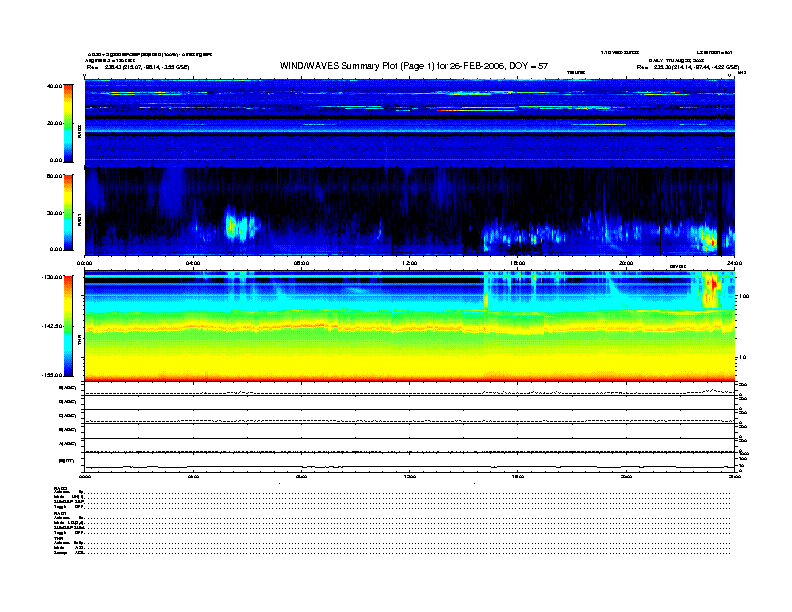Click the 20.00 label on RAD2 scale

tap(54, 123)
